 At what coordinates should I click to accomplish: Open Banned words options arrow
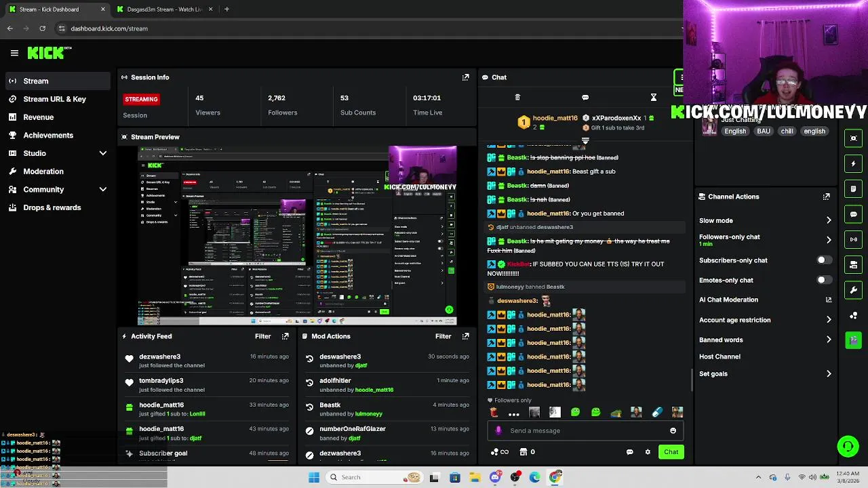[x=829, y=340]
